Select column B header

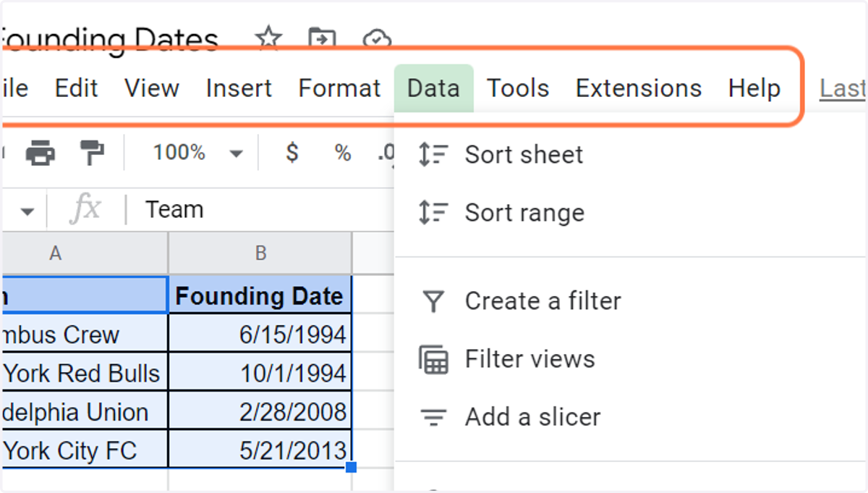point(260,253)
